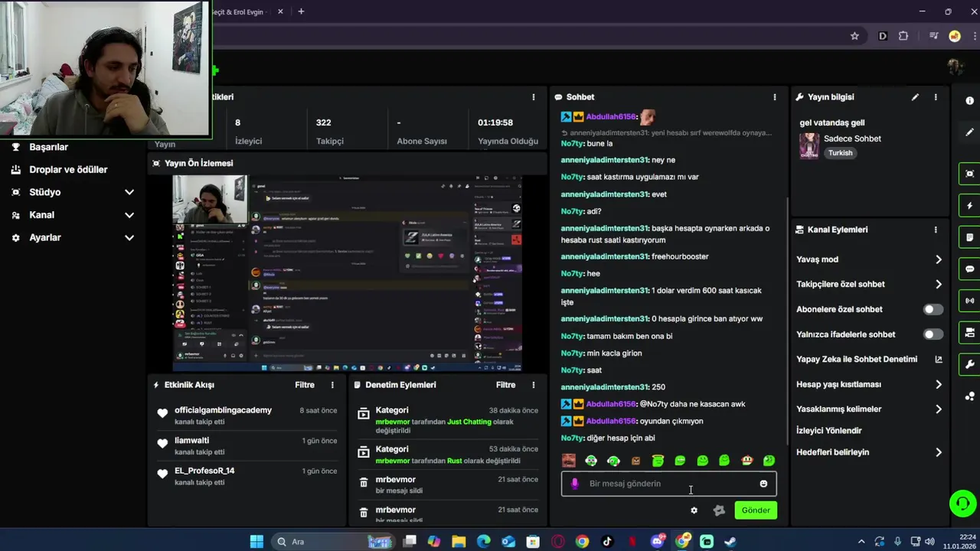This screenshot has height=551, width=980.
Task: Open Hedefleri belirleyin chevron
Action: (939, 452)
